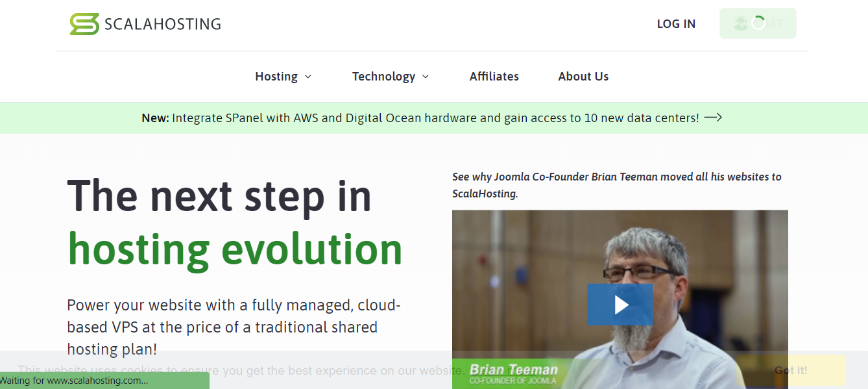Image resolution: width=868 pixels, height=389 pixels.
Task: Click the arrow after the announcement
Action: (x=713, y=118)
